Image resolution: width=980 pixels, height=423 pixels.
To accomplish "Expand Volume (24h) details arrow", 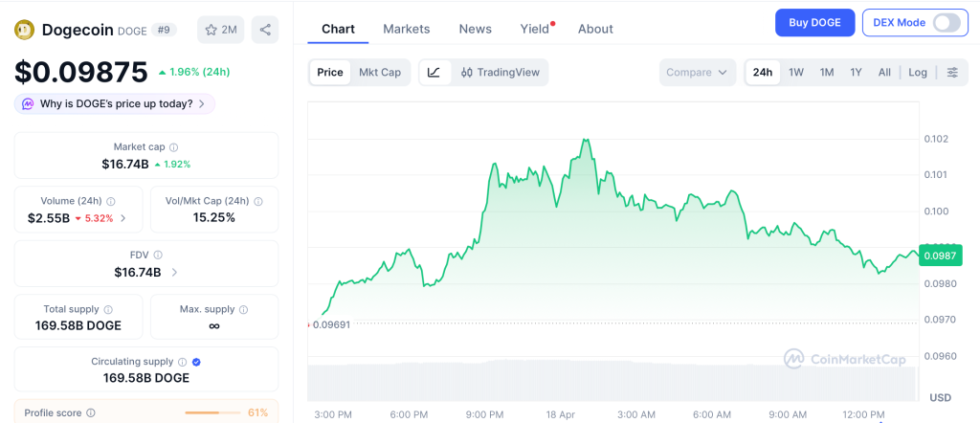I will (x=122, y=218).
